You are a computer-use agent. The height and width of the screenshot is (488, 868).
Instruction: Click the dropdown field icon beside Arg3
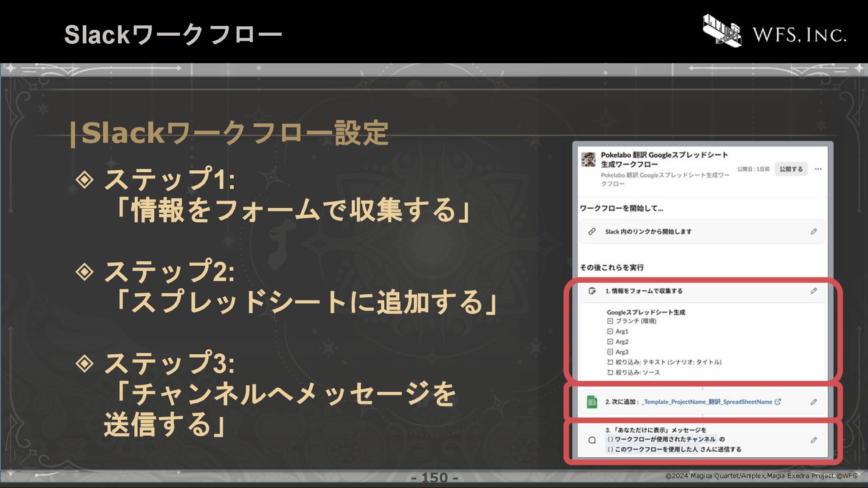(x=610, y=352)
